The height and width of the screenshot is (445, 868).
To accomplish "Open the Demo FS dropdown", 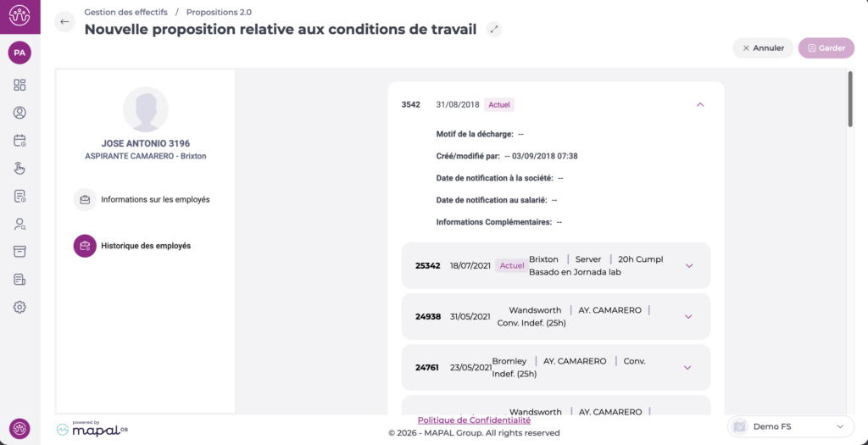I will (790, 426).
